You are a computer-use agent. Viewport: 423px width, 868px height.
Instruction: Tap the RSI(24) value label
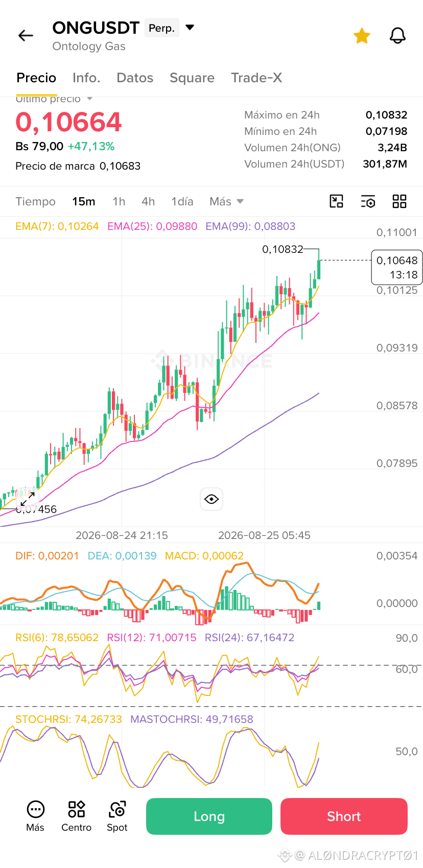tap(249, 638)
